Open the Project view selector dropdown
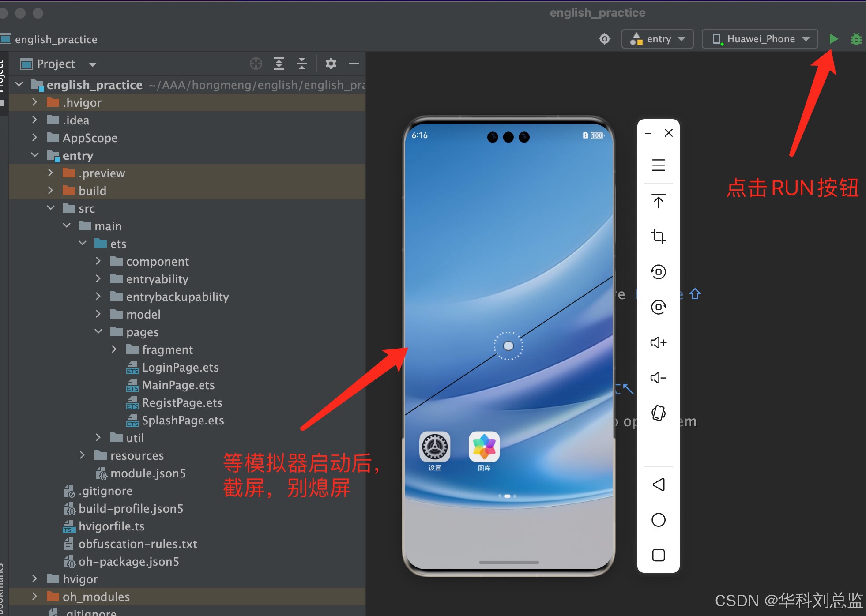866x616 pixels. (x=92, y=64)
